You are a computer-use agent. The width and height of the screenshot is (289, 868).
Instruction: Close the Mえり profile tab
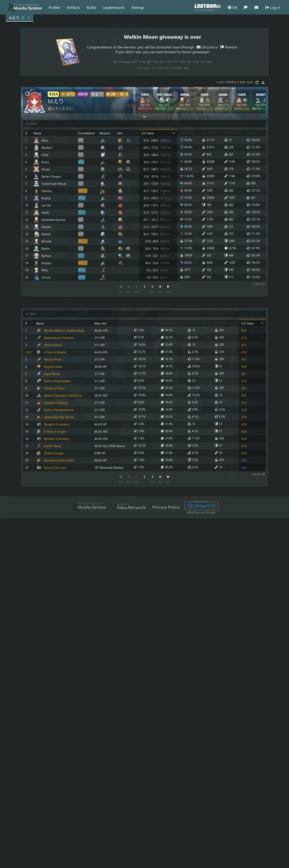tap(29, 18)
